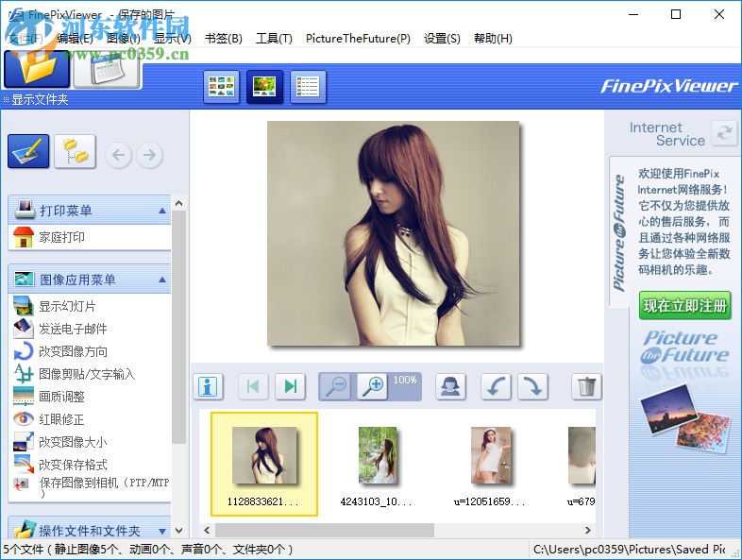
Task: Switch to the calendar view icon
Action: click(108, 70)
